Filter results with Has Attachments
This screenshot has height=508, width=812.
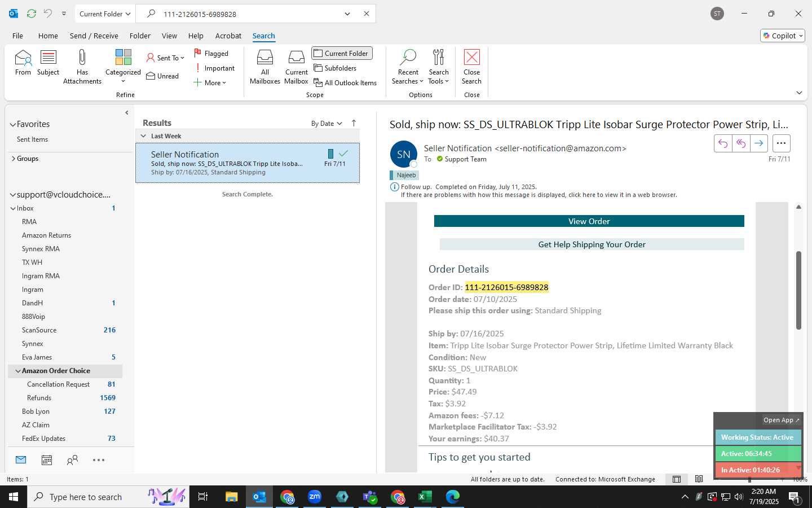click(82, 67)
